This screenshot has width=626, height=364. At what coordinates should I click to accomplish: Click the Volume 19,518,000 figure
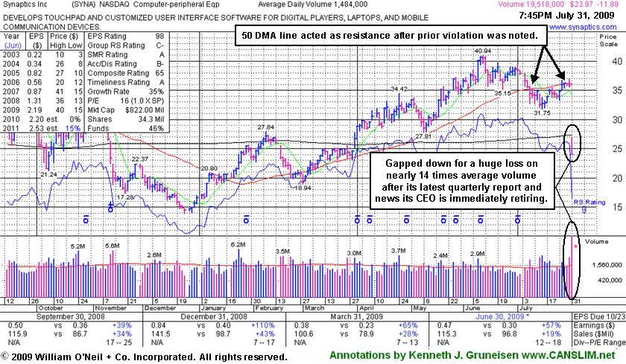coord(531,4)
